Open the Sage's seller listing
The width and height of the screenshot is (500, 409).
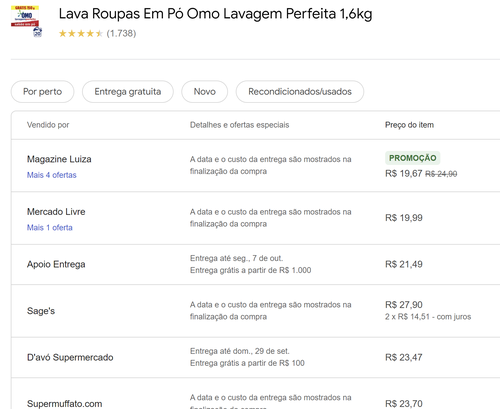pos(41,311)
